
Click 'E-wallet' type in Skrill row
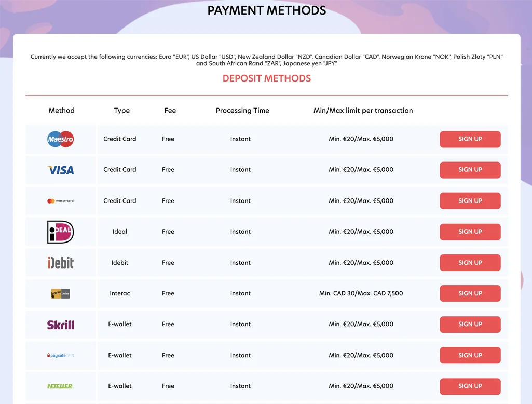[120, 324]
